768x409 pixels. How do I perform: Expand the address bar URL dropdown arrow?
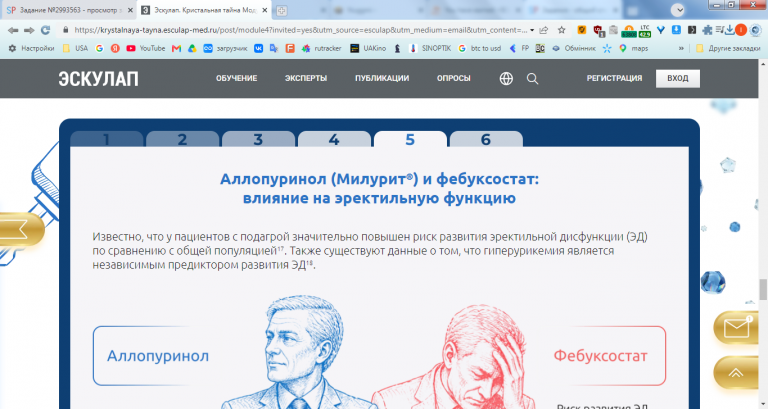[532, 30]
